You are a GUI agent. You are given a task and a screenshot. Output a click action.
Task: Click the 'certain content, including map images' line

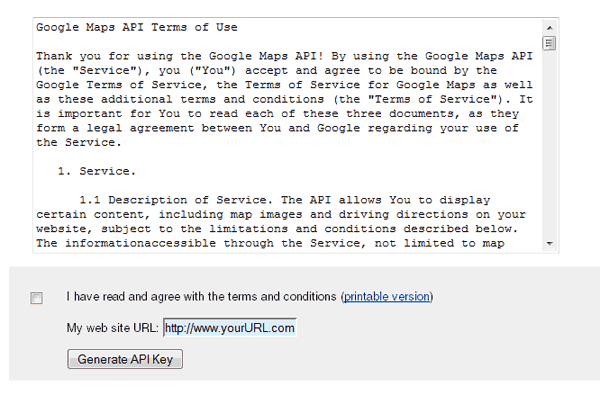click(x=281, y=214)
